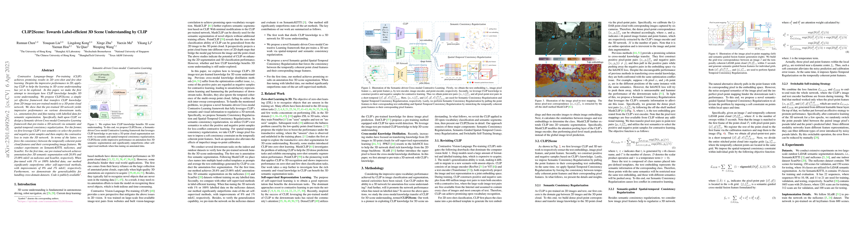Image resolution: width=868 pixels, height=225 pixels.
Task: Select the 'Abstract' heading
Action: [48, 70]
